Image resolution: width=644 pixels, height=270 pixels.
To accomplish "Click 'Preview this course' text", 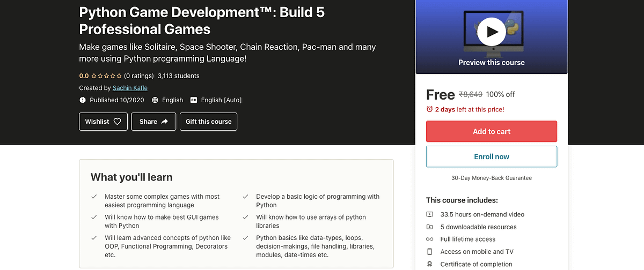I will pos(492,63).
